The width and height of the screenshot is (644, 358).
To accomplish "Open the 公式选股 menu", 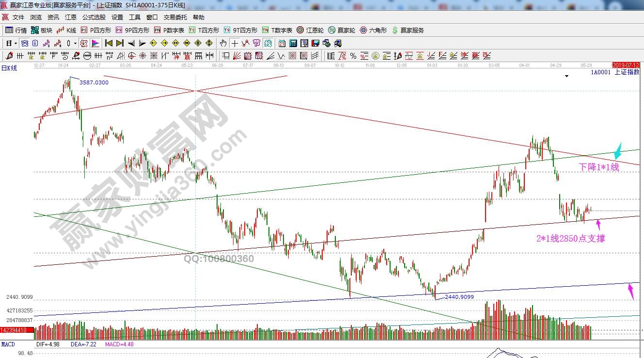I will (x=94, y=17).
